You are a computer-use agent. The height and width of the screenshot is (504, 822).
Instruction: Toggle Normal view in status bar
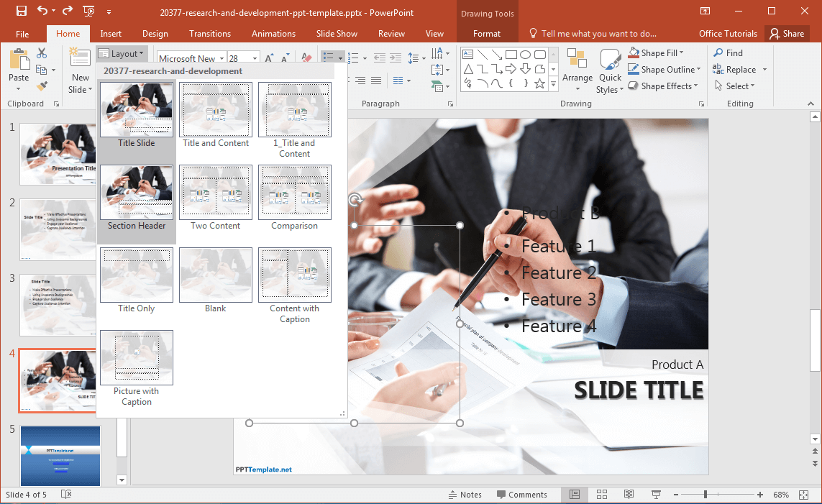coord(575,495)
